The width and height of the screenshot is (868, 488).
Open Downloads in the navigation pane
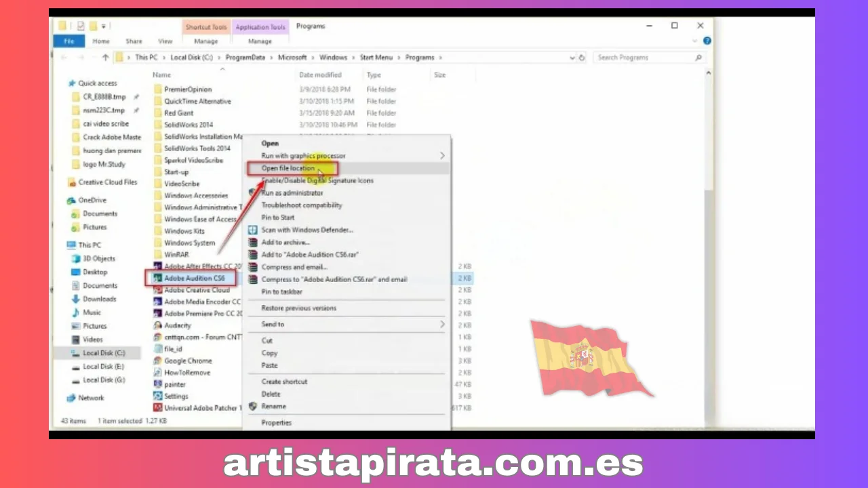99,299
